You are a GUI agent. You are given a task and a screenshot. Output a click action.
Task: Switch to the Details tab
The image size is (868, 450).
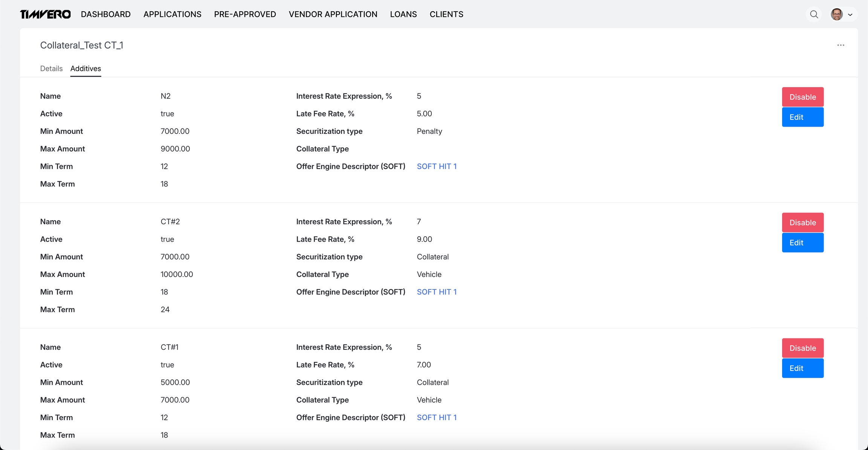tap(51, 69)
